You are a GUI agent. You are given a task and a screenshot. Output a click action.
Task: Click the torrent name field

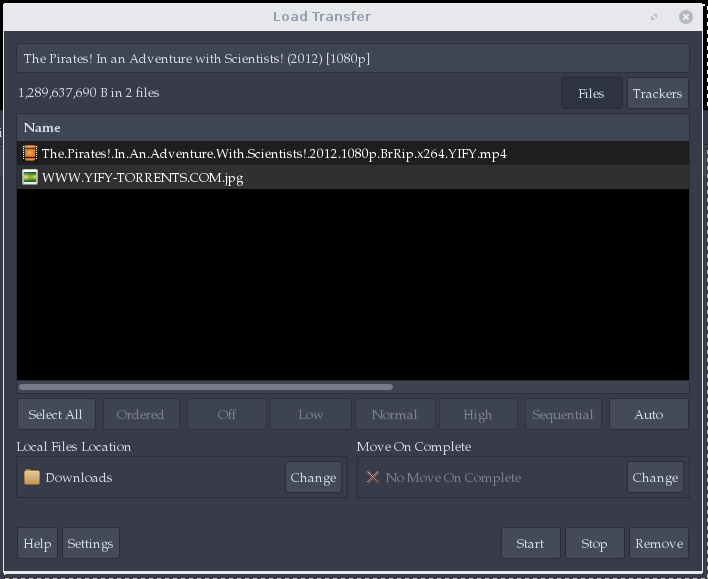point(353,58)
